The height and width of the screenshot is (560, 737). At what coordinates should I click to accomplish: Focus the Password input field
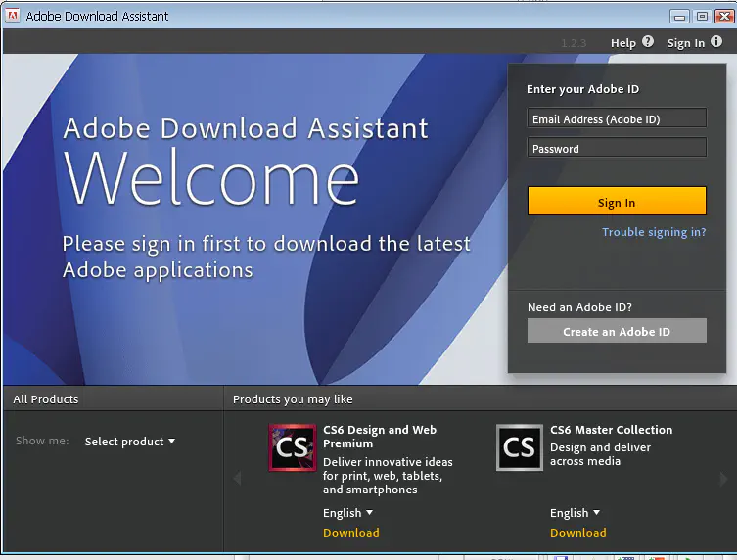pyautogui.click(x=617, y=149)
